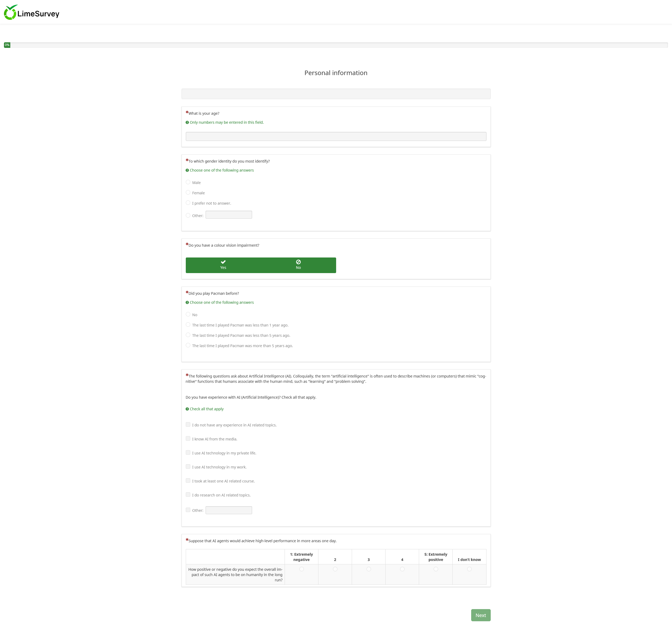Screen dimensions: 672x635
Task: Select '1: Extremely negative' AI impact rating
Action: [x=302, y=569]
